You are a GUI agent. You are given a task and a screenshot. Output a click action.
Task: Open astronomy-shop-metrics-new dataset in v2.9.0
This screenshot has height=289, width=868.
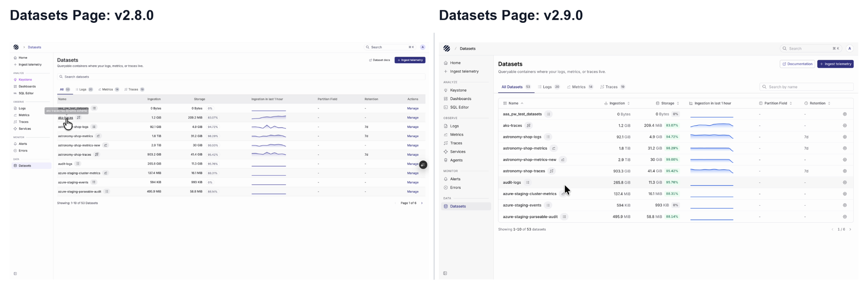click(529, 160)
